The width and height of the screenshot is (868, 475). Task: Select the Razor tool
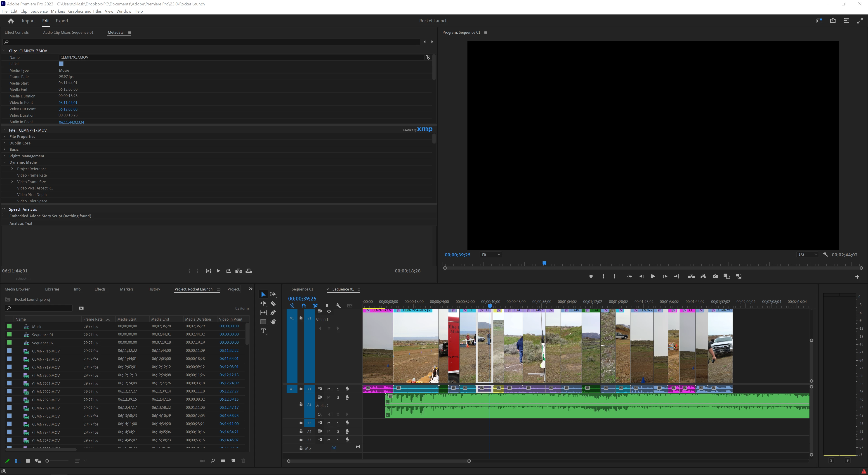[x=273, y=303]
